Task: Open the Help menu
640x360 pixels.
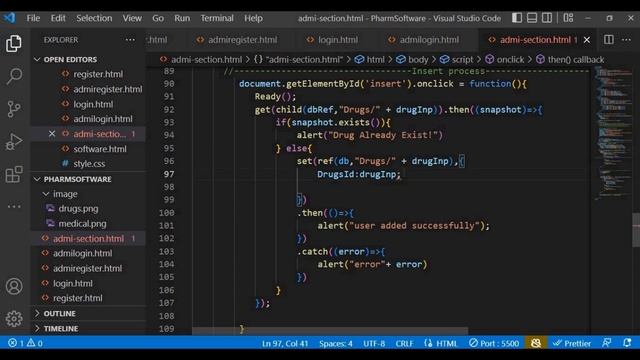Action: point(253,18)
